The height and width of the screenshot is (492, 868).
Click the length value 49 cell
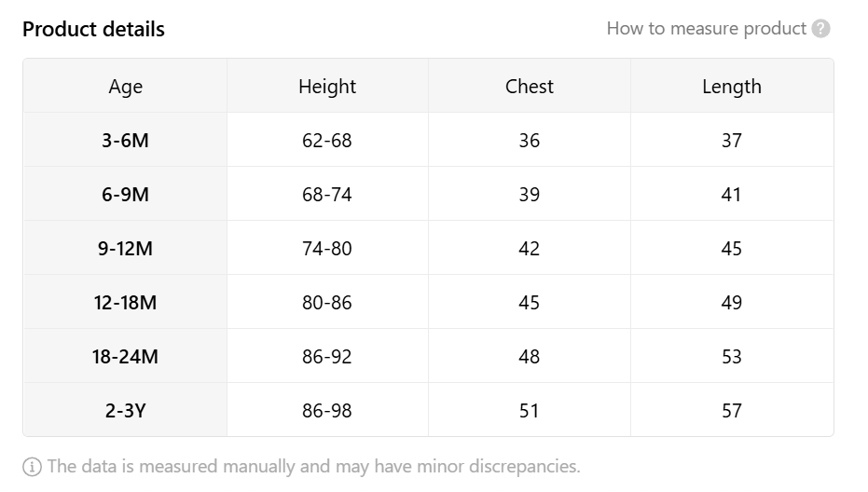point(732,302)
